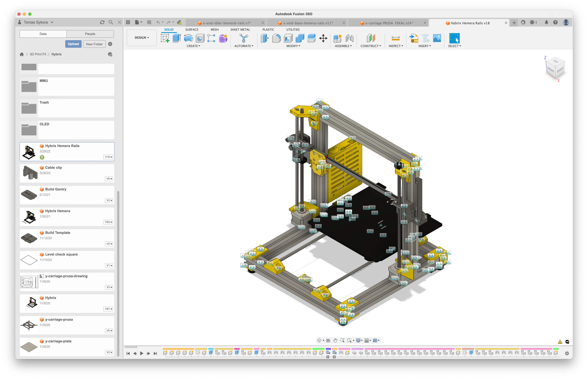Screen dimensions: 588x379
Task: Click the home breadcrumb icon
Action: coord(22,54)
